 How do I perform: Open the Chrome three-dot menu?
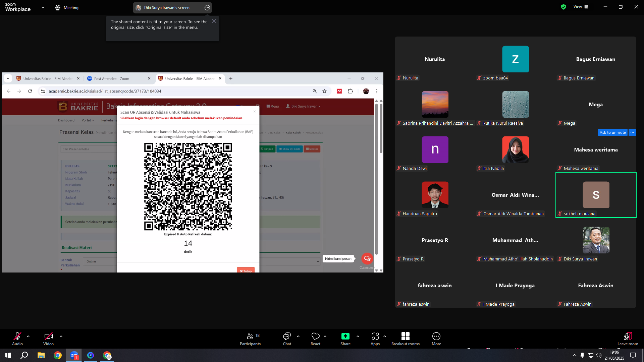tap(377, 91)
